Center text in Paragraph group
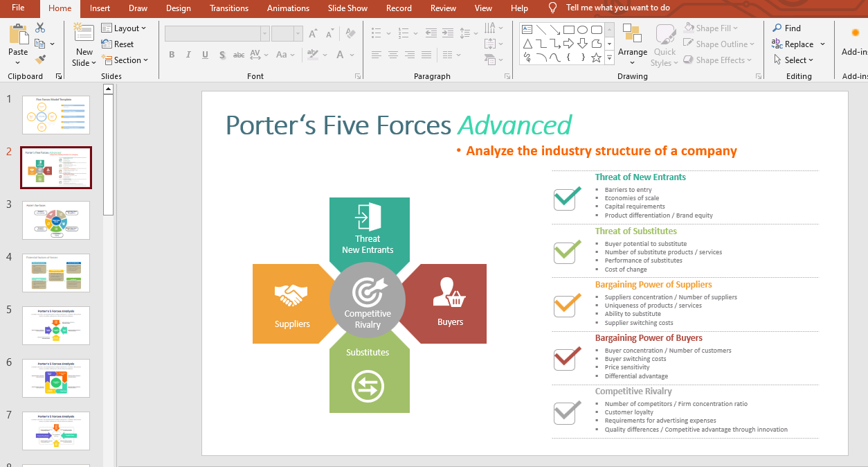Viewport: 868px width, 467px height. coord(393,55)
